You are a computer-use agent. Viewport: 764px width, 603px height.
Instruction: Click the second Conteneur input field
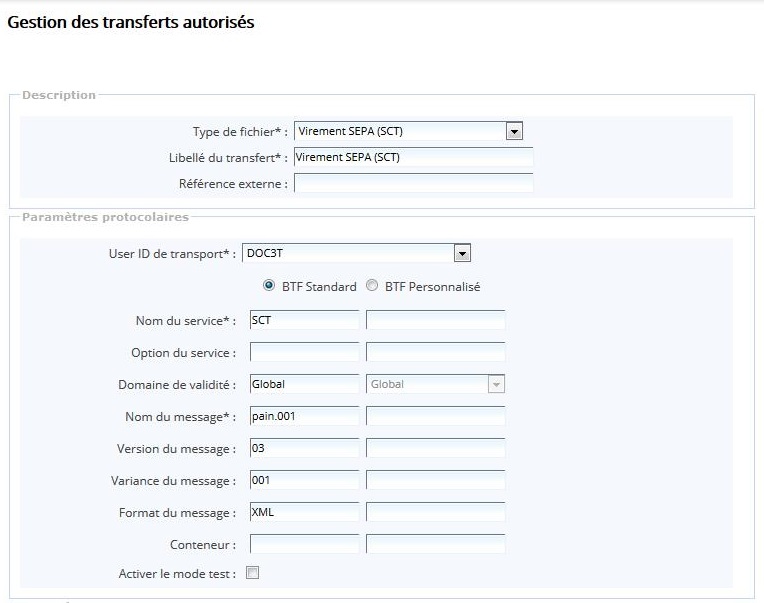coord(435,544)
